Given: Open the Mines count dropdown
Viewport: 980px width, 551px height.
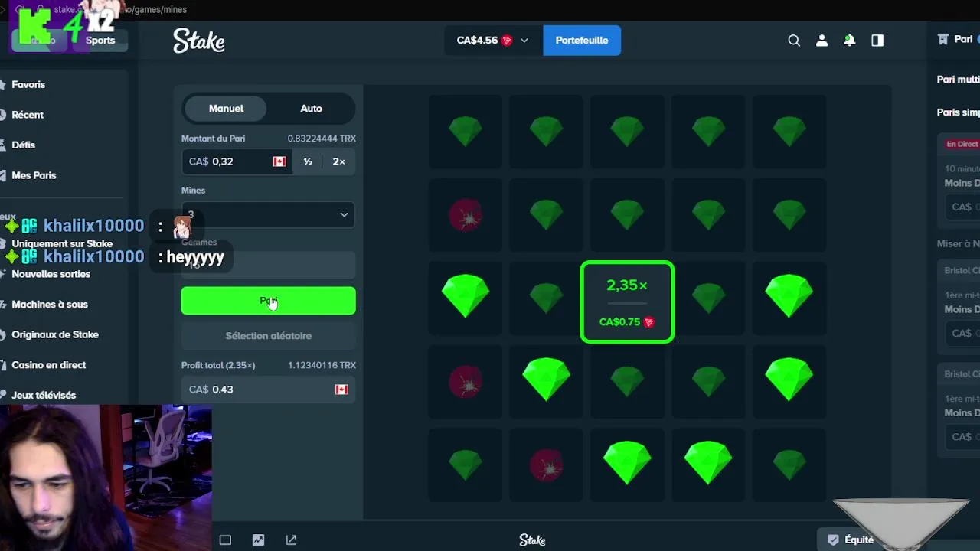Looking at the screenshot, I should coord(268,215).
